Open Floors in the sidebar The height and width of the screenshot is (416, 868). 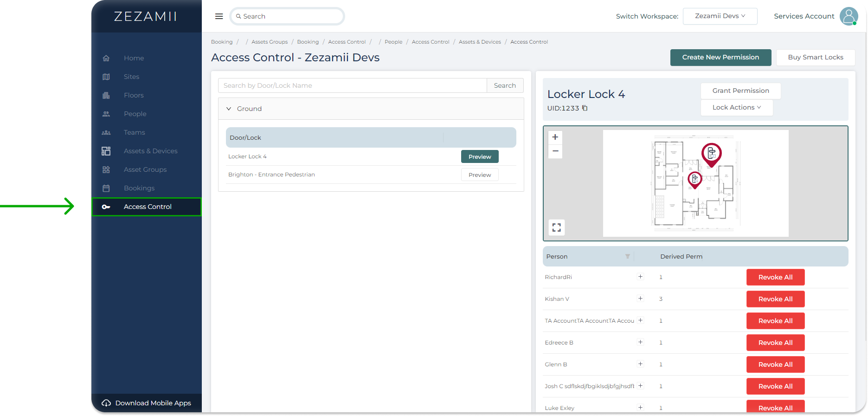point(134,95)
